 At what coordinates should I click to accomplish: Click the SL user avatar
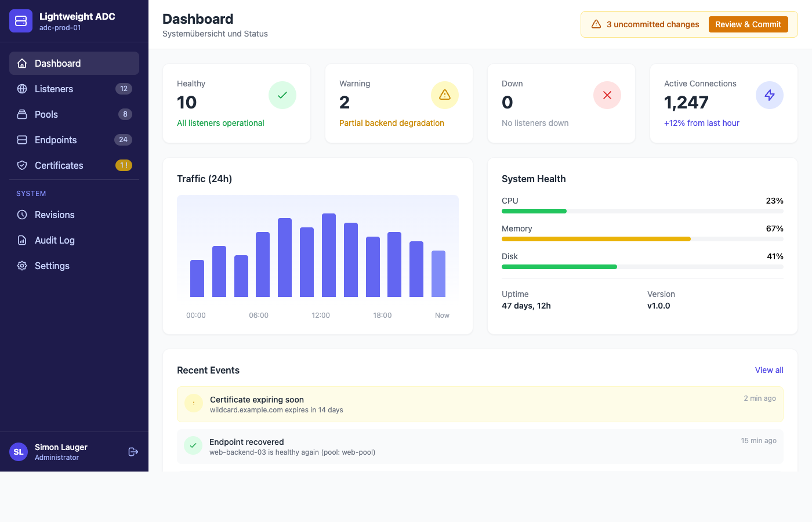[x=18, y=451]
